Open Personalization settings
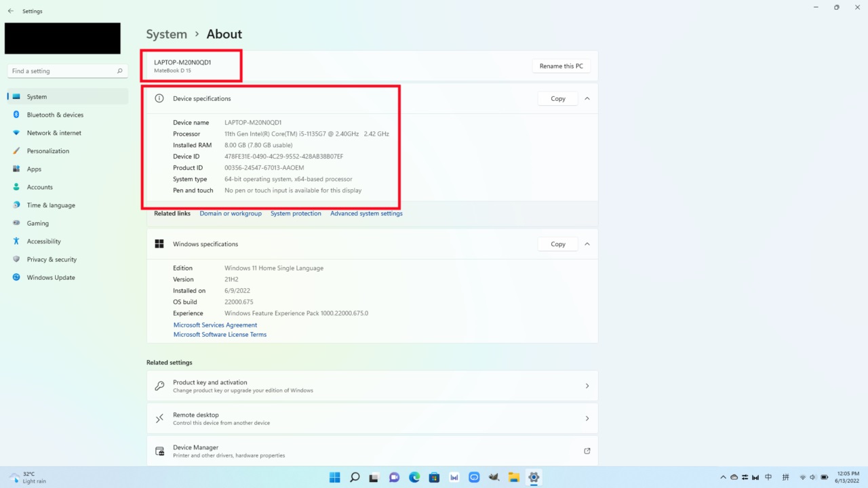 click(x=67, y=150)
